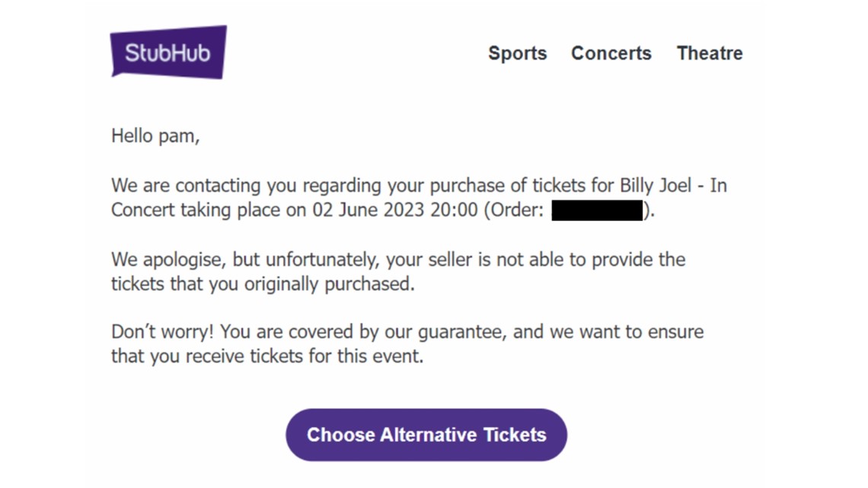Click the purchase notification sentence
Image resolution: width=868 pixels, height=488 pixels.
419,197
